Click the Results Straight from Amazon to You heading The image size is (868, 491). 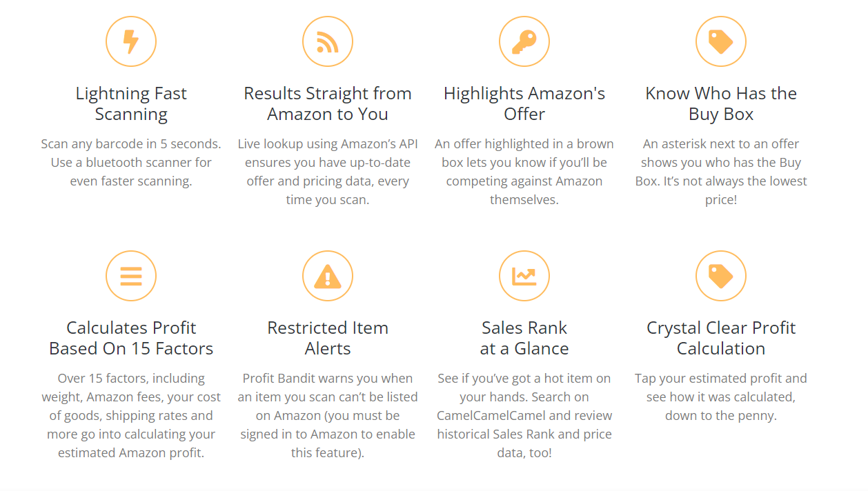[328, 103]
